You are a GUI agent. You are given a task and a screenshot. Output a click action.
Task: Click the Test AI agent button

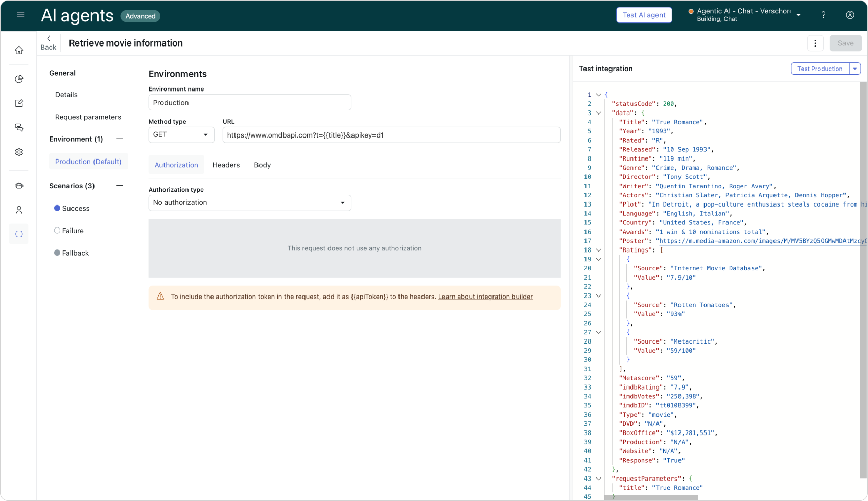coord(644,15)
